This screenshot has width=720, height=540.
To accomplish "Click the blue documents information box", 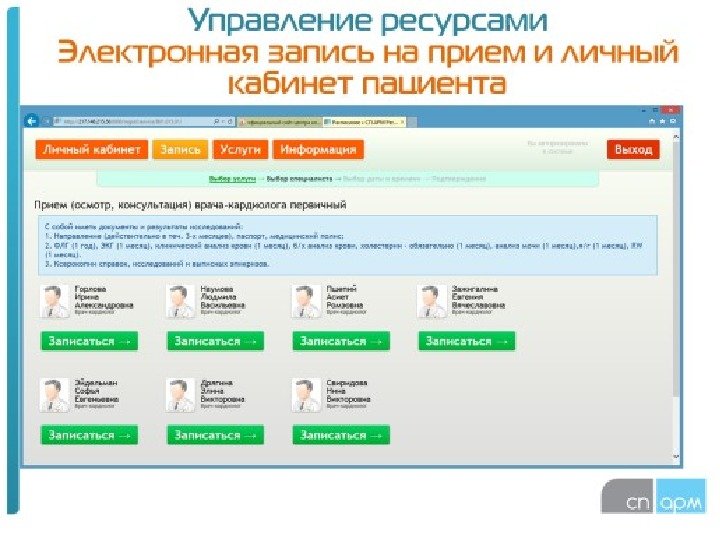I will click(x=348, y=246).
